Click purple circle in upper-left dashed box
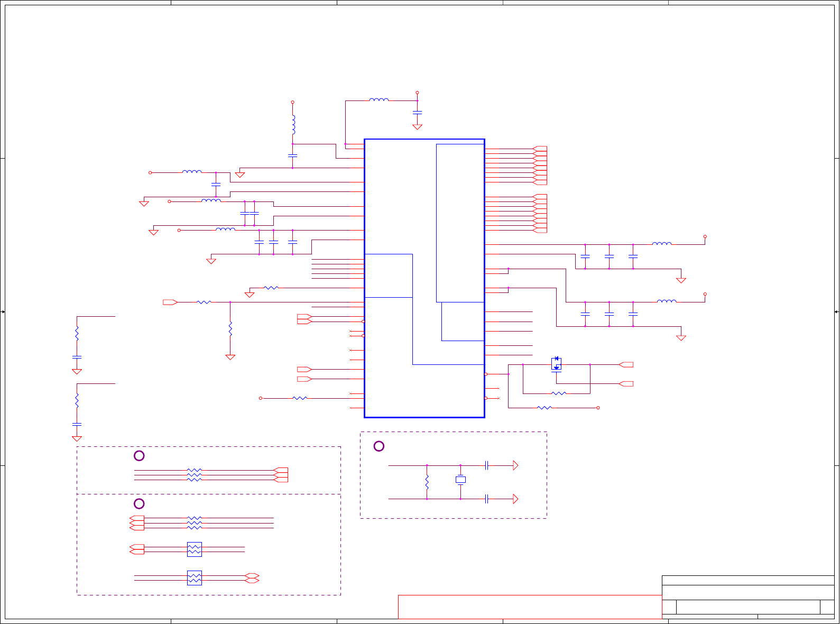The image size is (840, 624). tap(139, 456)
